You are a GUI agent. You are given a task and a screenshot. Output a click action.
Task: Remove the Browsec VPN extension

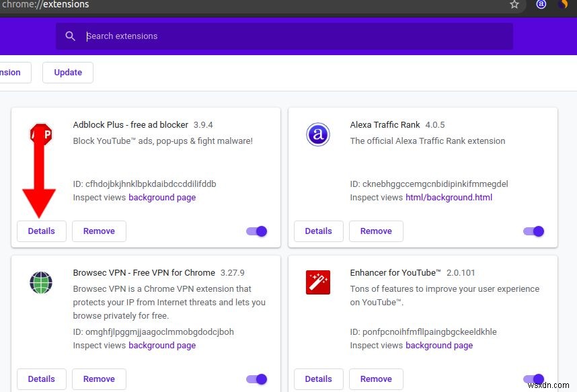tap(99, 379)
